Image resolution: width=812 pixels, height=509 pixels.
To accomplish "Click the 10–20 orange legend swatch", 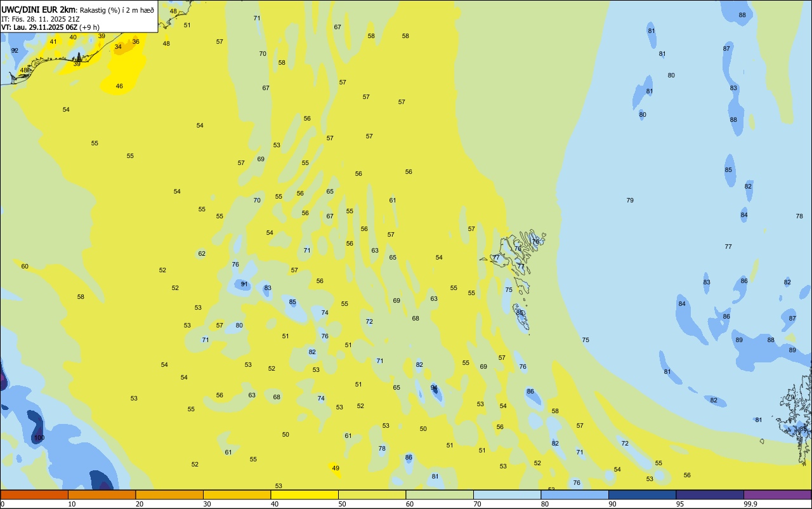I will (101, 494).
